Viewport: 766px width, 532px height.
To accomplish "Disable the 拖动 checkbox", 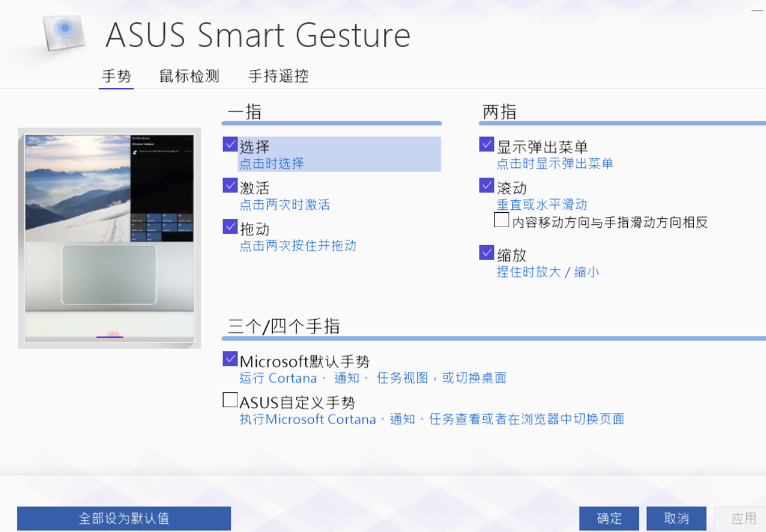I will (x=230, y=227).
